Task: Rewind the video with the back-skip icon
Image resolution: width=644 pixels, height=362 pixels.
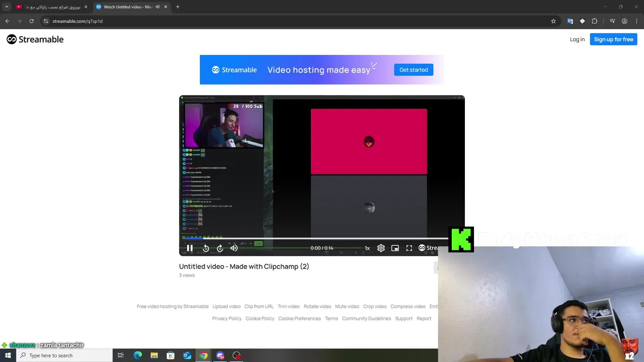Action: 206,248
